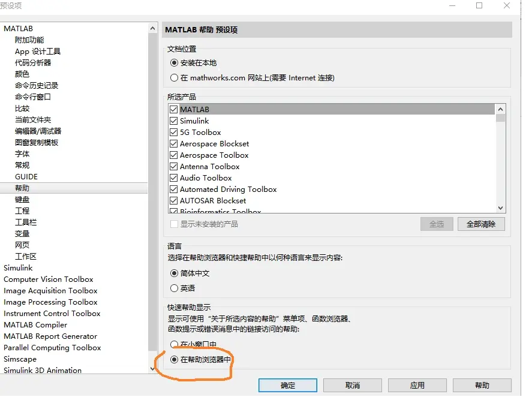Select GUIDE in the preferences tree
Viewport: 532px width, 400px height.
[26, 177]
